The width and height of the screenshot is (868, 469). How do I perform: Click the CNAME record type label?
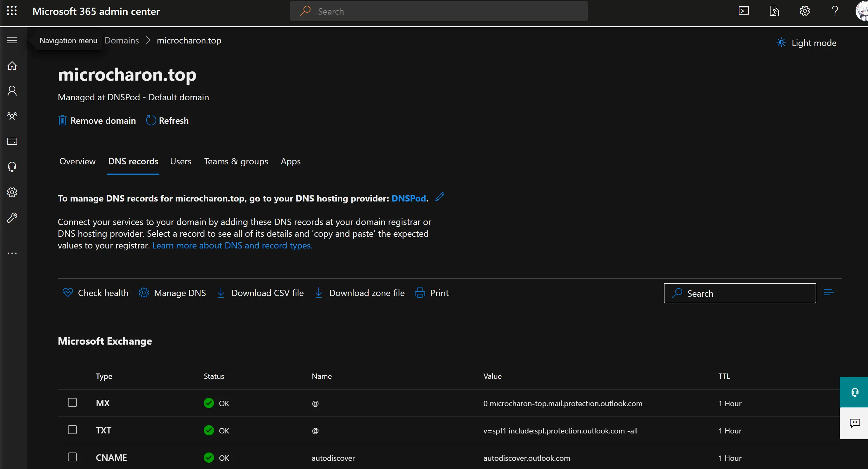point(111,458)
